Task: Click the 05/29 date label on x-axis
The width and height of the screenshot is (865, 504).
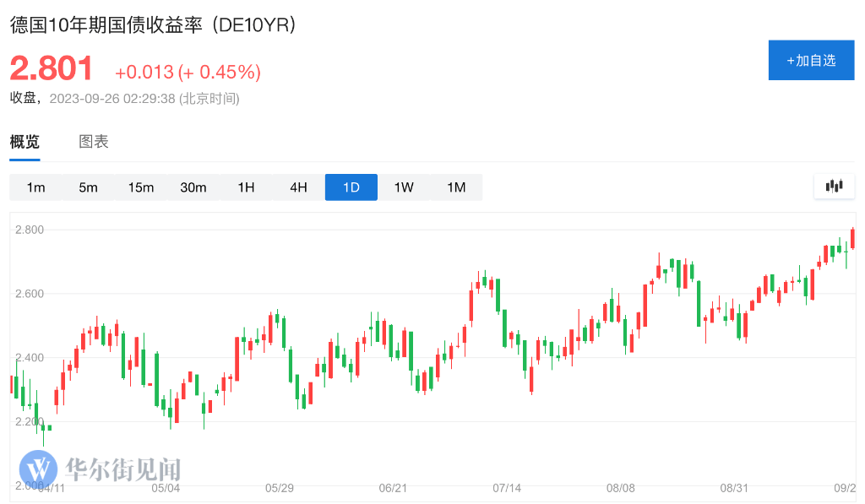Action: point(280,488)
